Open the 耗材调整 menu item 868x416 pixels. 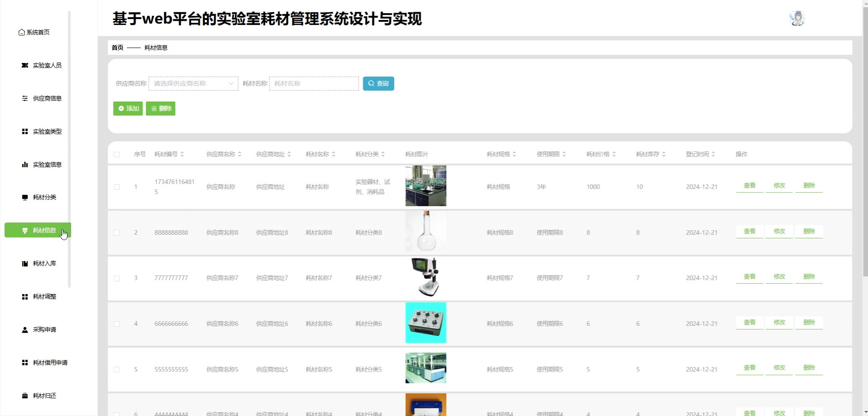coord(44,296)
